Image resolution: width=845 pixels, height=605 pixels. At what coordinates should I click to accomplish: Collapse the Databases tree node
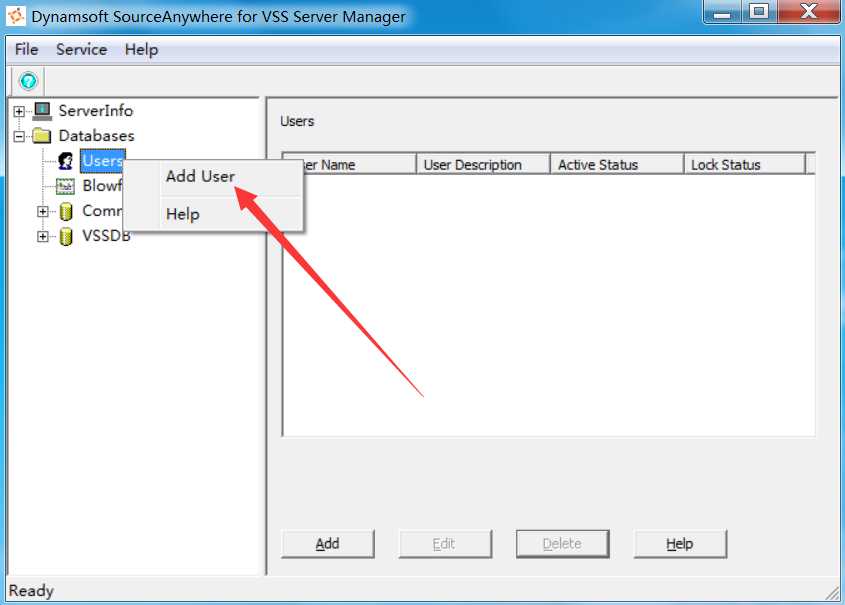pyautogui.click(x=19, y=136)
